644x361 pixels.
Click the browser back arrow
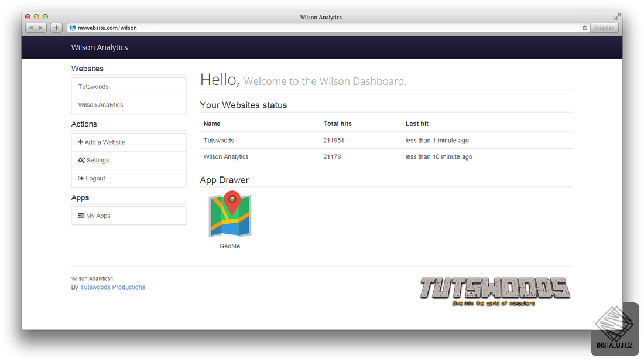(x=31, y=28)
